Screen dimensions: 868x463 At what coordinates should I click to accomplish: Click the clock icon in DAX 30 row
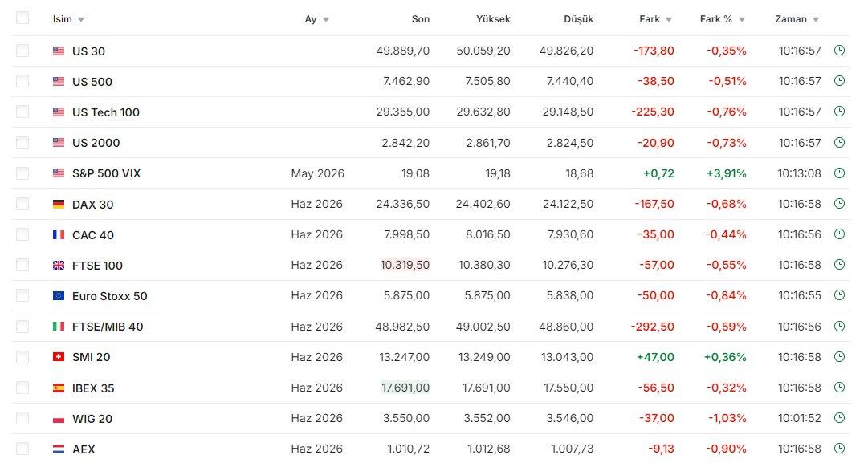click(x=839, y=204)
